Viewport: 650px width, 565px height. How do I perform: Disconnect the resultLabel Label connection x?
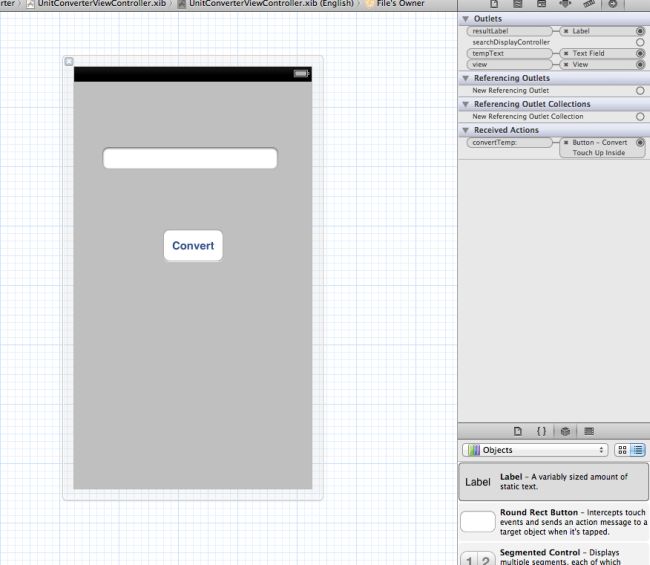coord(566,31)
